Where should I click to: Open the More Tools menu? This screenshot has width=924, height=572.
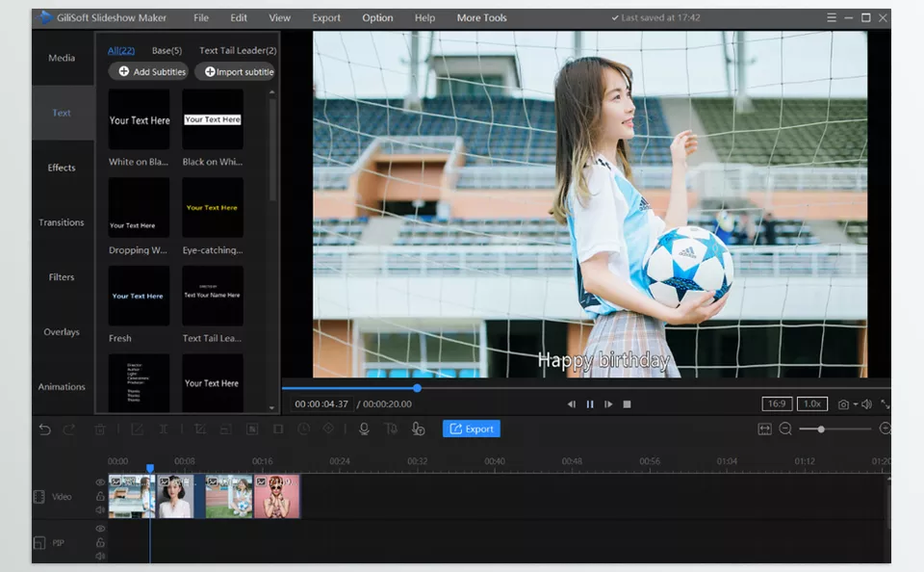(x=481, y=17)
